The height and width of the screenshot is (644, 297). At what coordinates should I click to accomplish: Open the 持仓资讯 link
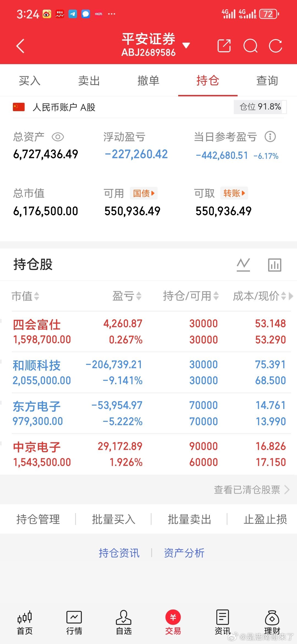click(119, 553)
